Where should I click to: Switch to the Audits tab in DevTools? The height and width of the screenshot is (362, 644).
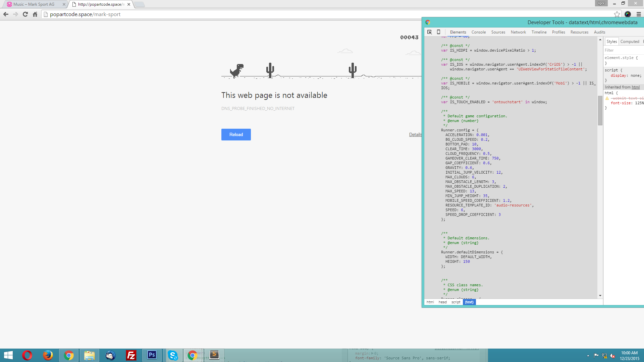coord(599,32)
